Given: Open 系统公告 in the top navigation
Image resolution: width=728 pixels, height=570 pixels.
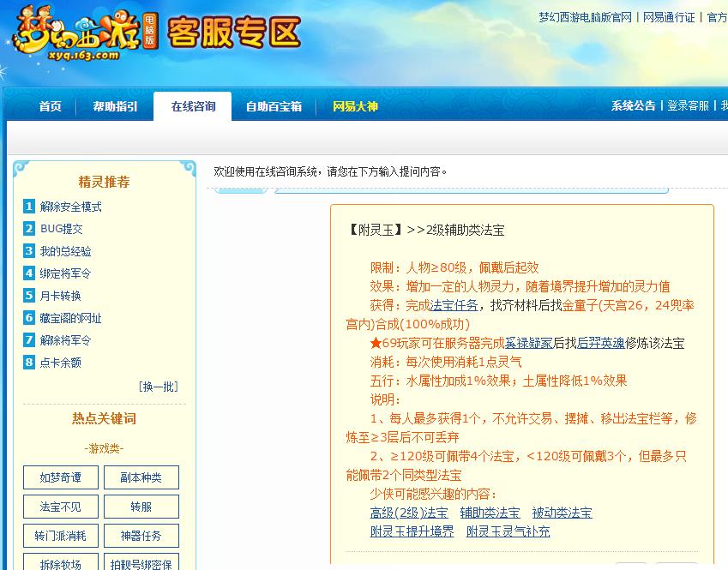Looking at the screenshot, I should [x=634, y=105].
